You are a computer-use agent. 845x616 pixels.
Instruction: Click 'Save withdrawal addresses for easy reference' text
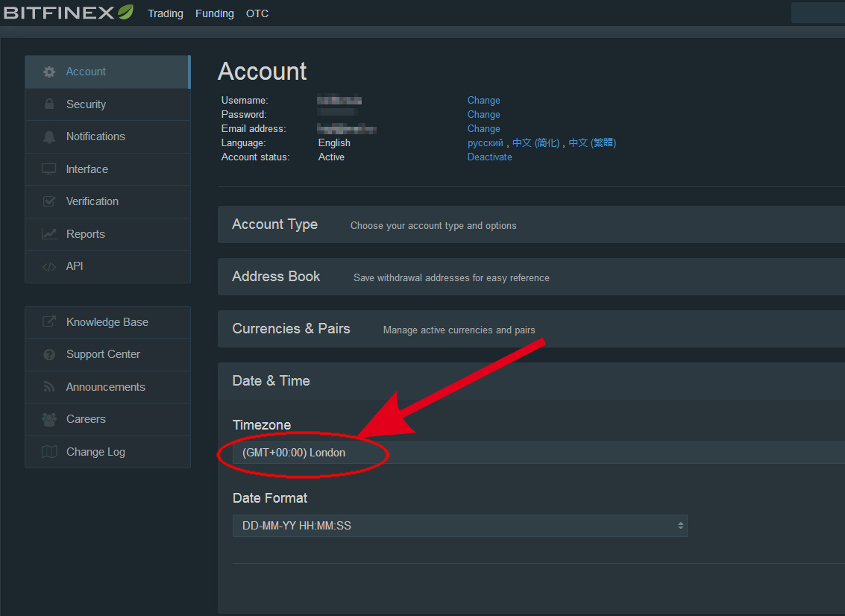coord(452,278)
